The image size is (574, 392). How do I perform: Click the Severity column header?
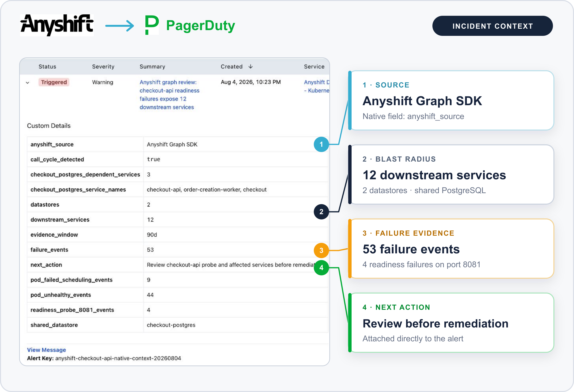coord(103,67)
